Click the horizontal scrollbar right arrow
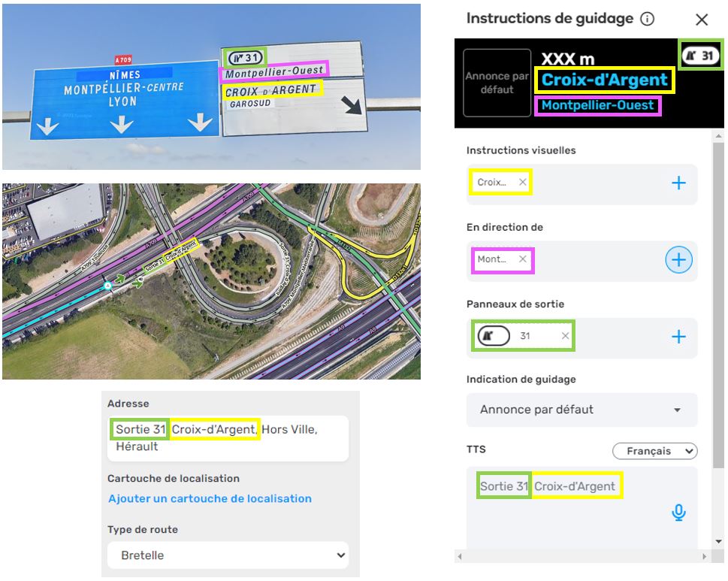The image size is (728, 581). pyautogui.click(x=704, y=557)
